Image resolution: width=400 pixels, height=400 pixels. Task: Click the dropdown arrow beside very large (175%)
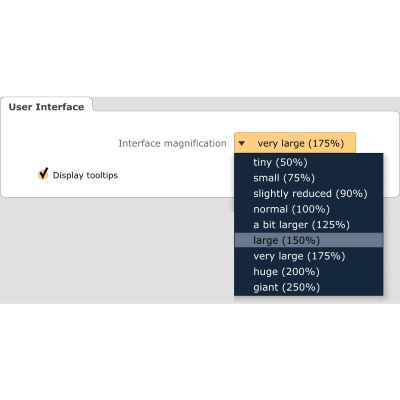[242, 143]
